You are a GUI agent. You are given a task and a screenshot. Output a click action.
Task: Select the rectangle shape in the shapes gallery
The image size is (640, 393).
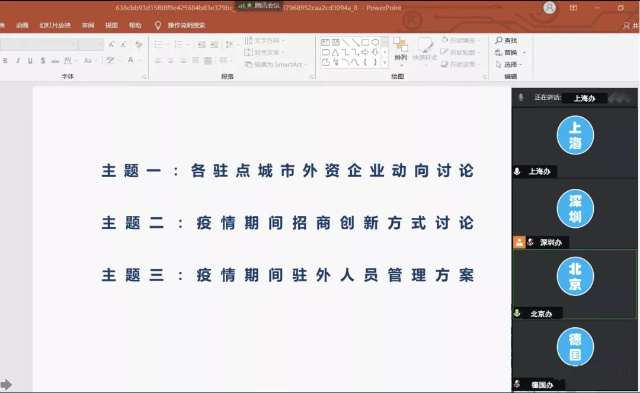[365, 42]
